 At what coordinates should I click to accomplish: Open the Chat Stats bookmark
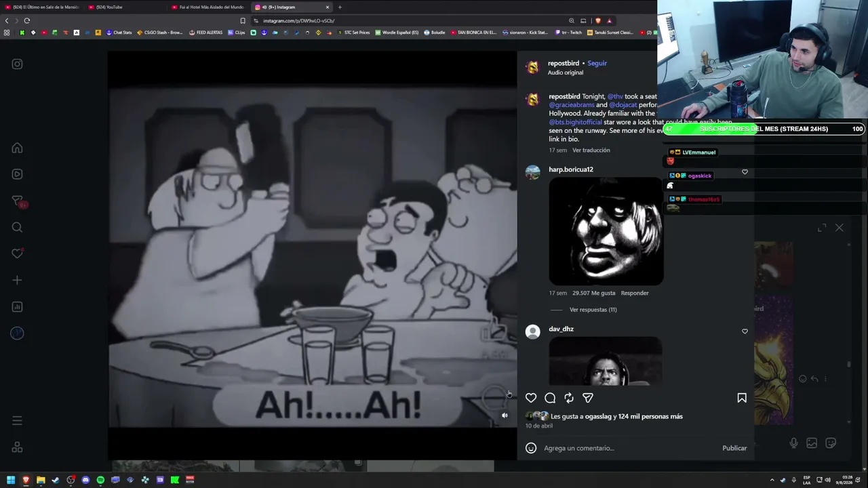pyautogui.click(x=119, y=33)
